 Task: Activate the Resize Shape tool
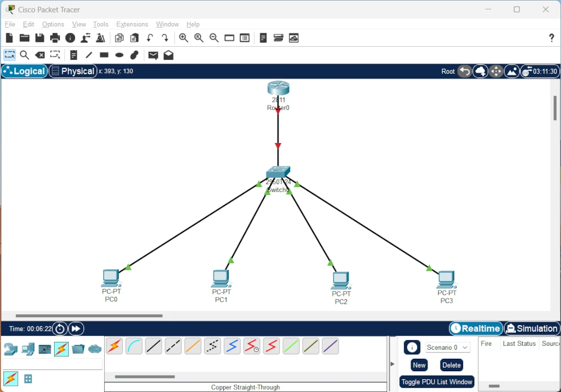click(55, 55)
